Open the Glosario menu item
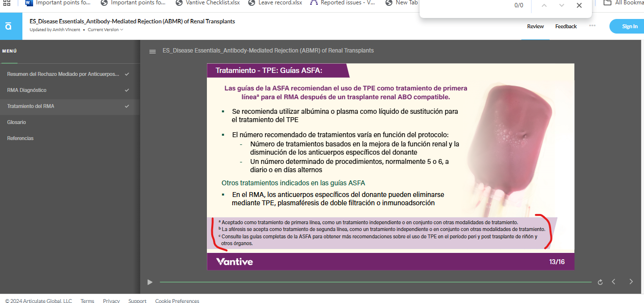 [70, 122]
